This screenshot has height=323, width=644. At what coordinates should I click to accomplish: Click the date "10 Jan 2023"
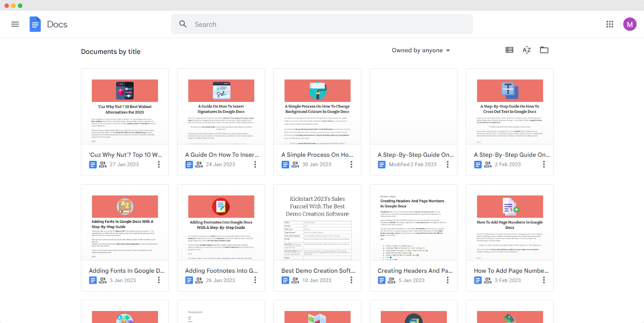coord(317,280)
